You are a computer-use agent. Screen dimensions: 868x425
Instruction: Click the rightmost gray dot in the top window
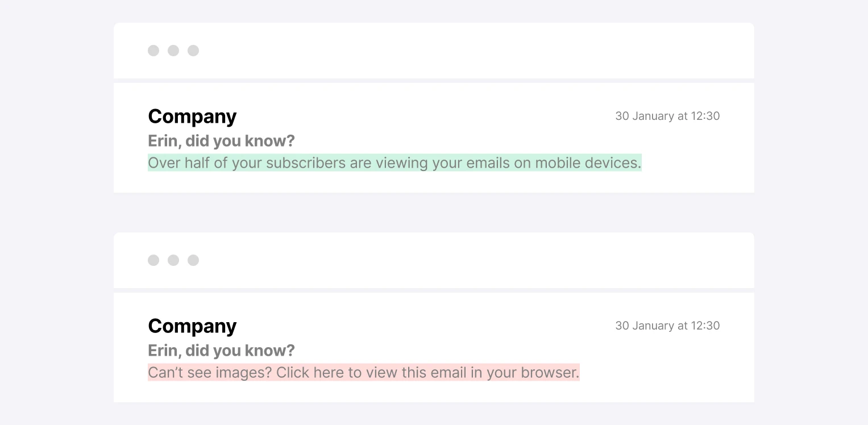click(193, 51)
